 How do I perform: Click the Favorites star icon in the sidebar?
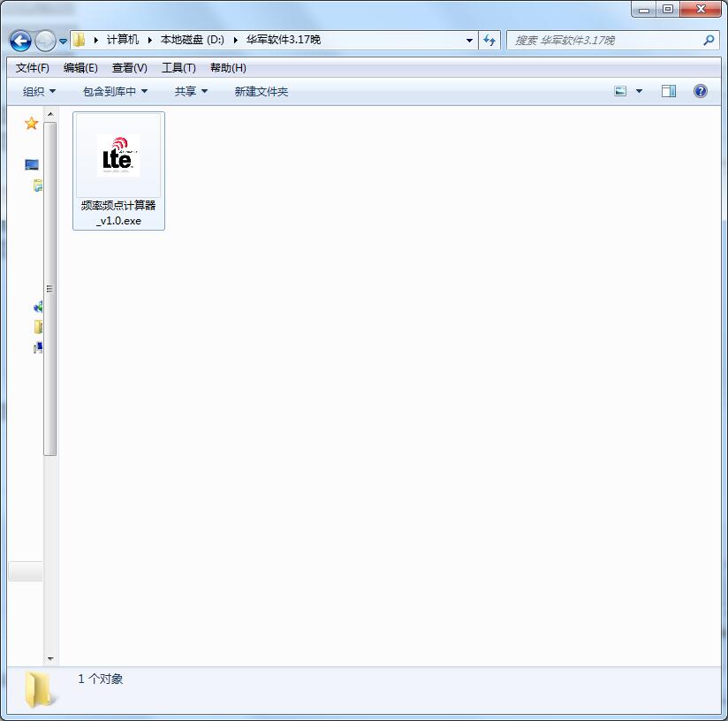tap(31, 124)
